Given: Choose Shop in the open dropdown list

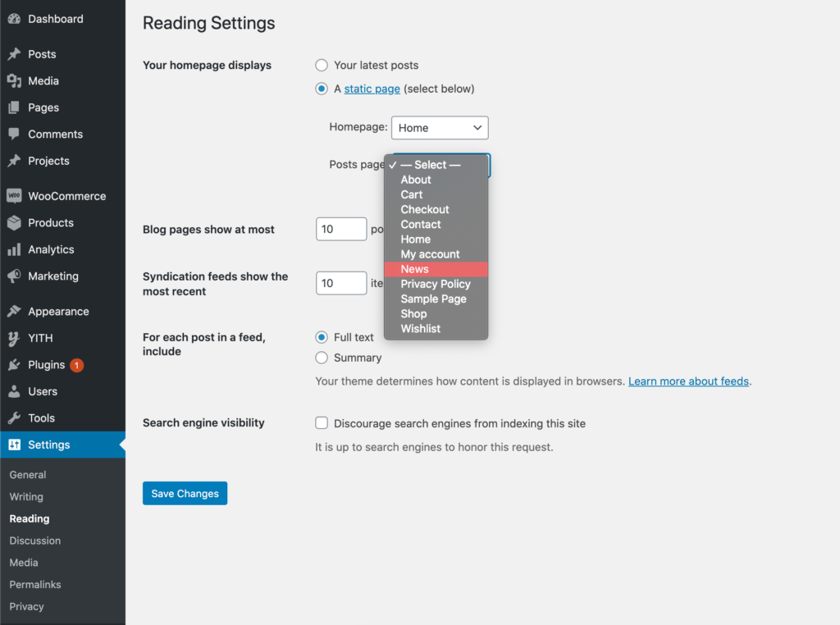Looking at the screenshot, I should (413, 314).
